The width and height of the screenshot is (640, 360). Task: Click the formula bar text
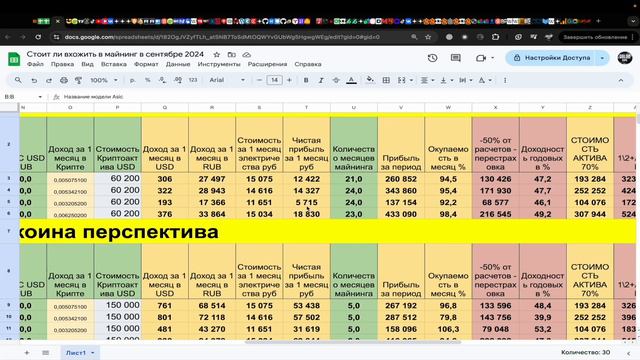click(93, 97)
